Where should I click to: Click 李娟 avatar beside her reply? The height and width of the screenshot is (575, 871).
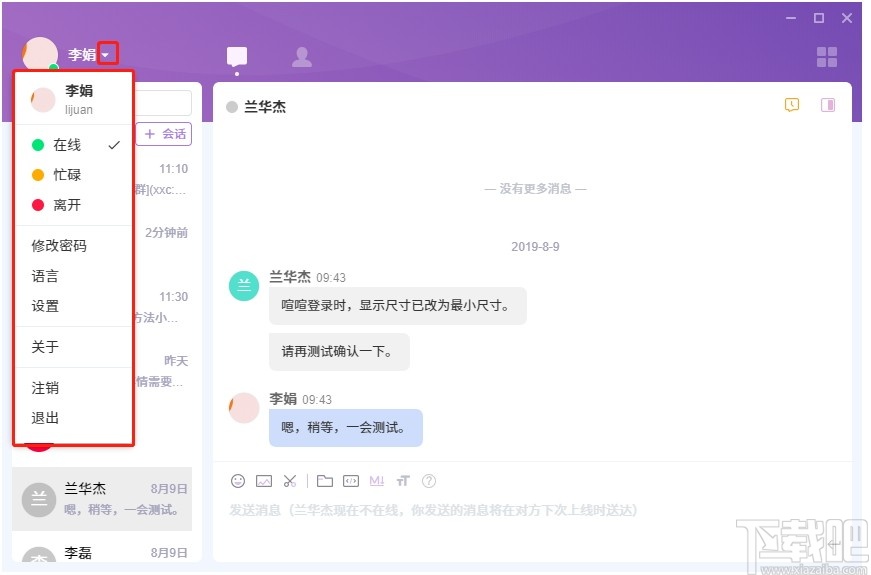[244, 408]
